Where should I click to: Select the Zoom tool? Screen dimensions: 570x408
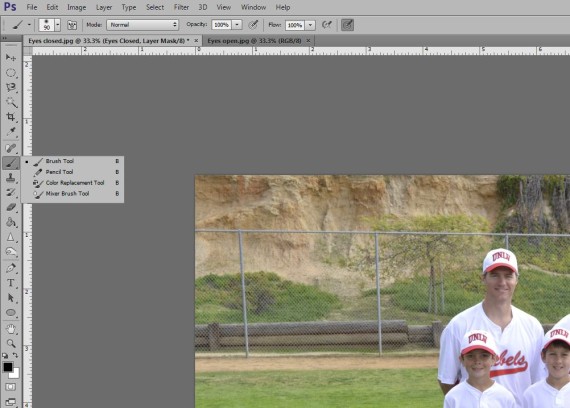pos(11,344)
